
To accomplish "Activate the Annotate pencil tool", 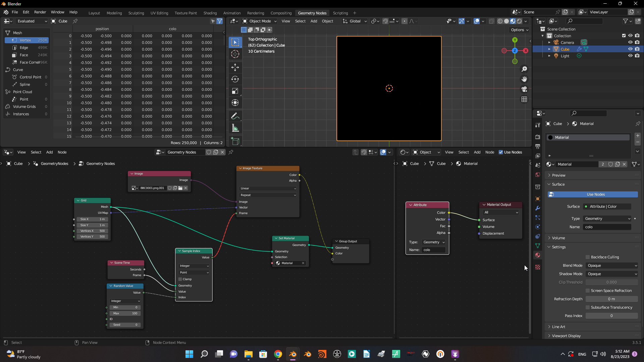I will tap(235, 116).
